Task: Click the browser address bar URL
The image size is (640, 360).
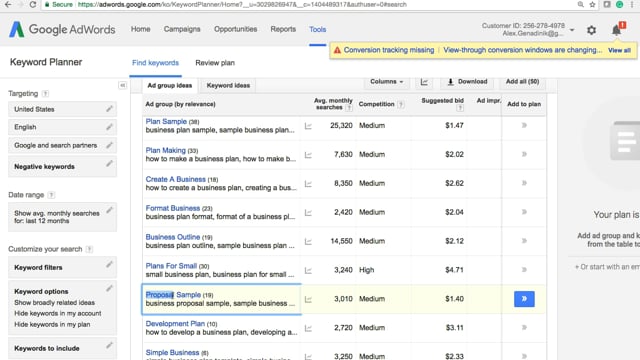Action: click(x=242, y=4)
